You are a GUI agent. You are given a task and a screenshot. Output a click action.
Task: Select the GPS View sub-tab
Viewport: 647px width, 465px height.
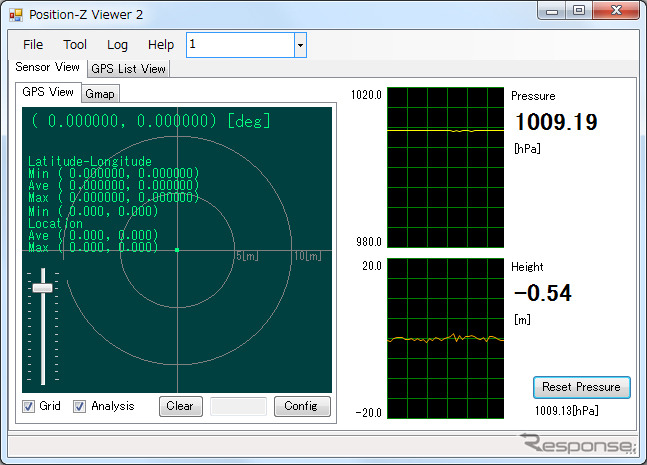47,92
